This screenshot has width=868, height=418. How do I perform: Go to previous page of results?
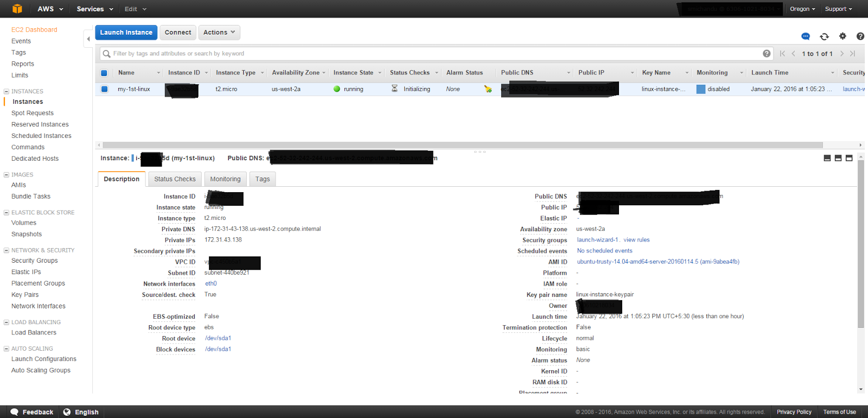point(794,53)
